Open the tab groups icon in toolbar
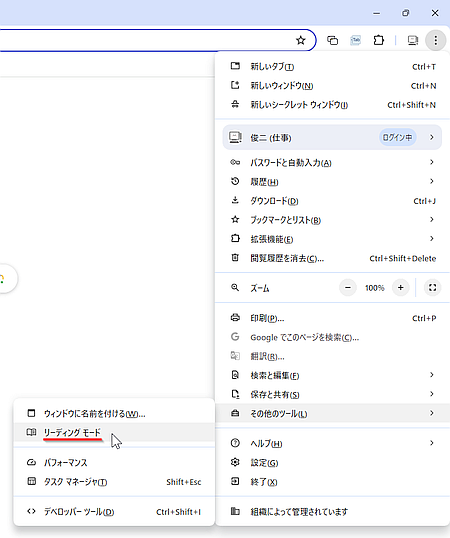This screenshot has width=450, height=538. [332, 40]
